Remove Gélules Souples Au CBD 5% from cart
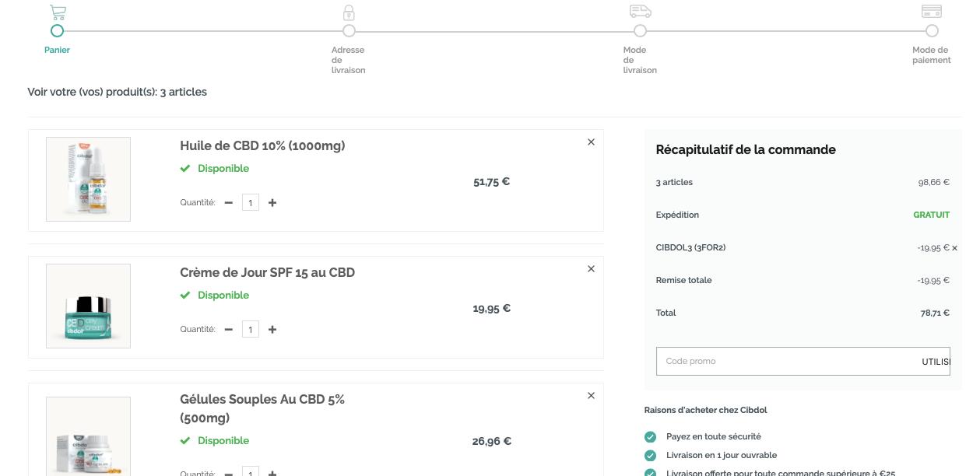Viewport: 980px width, 476px height. click(x=591, y=395)
